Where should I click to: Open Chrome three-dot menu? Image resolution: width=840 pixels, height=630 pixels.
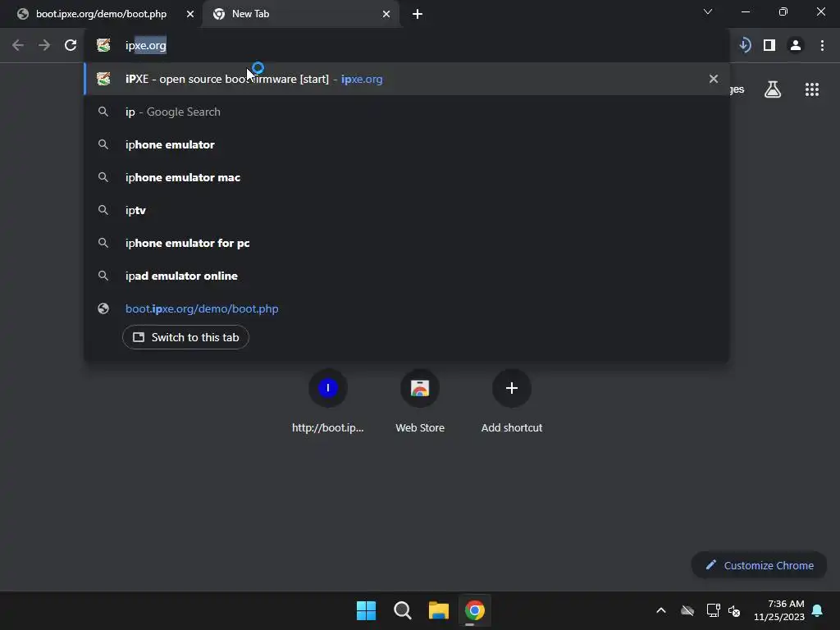(x=822, y=46)
